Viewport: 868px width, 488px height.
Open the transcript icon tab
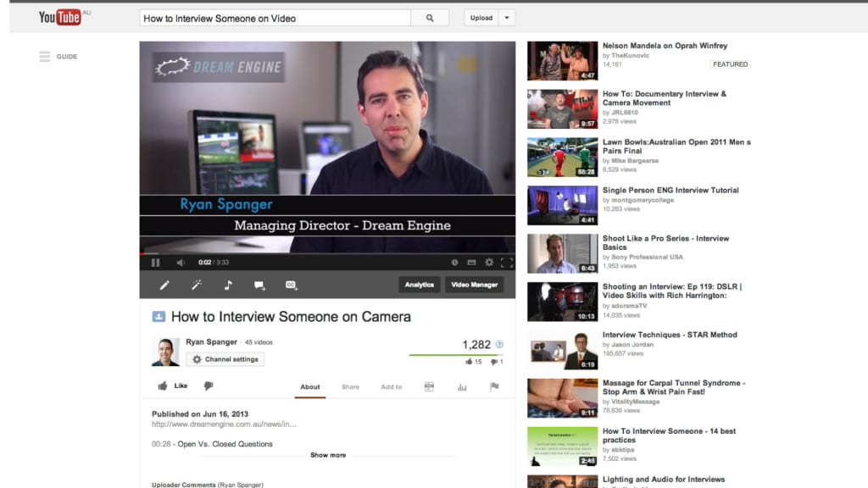click(429, 386)
